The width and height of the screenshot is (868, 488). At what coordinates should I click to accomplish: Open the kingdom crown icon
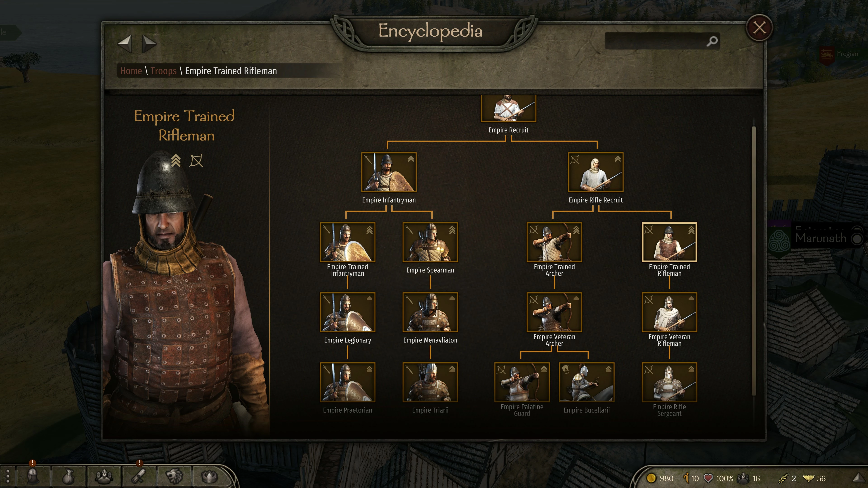pos(209,476)
